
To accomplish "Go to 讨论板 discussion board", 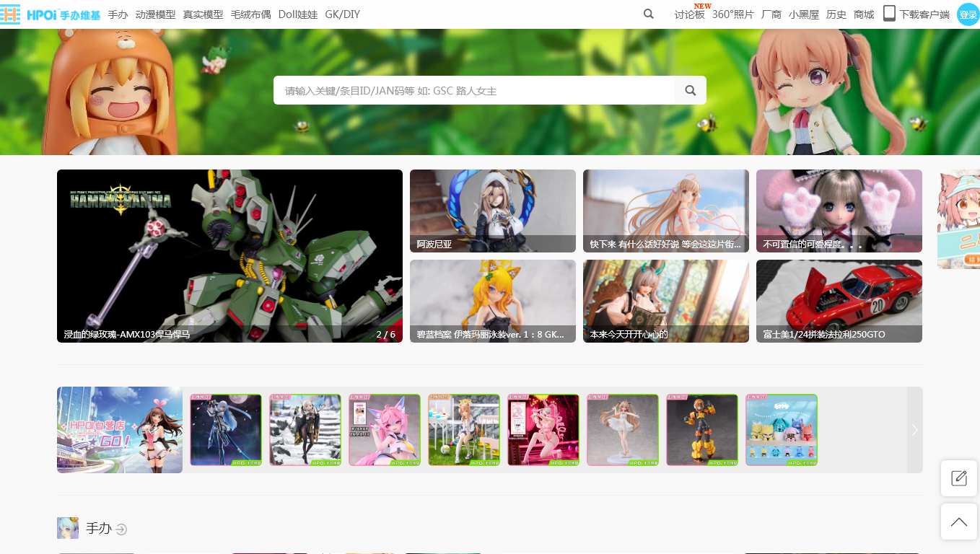I will [x=689, y=14].
